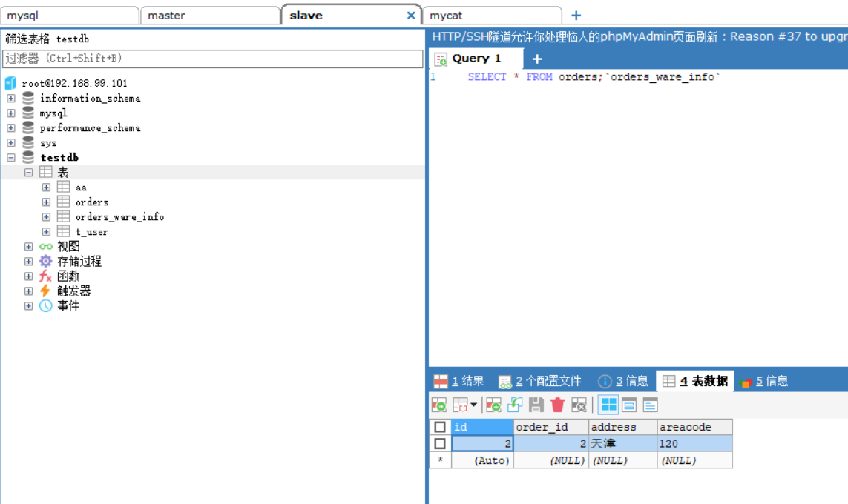848x504 pixels.
Task: Save changes with the floppy disk icon
Action: tap(536, 405)
